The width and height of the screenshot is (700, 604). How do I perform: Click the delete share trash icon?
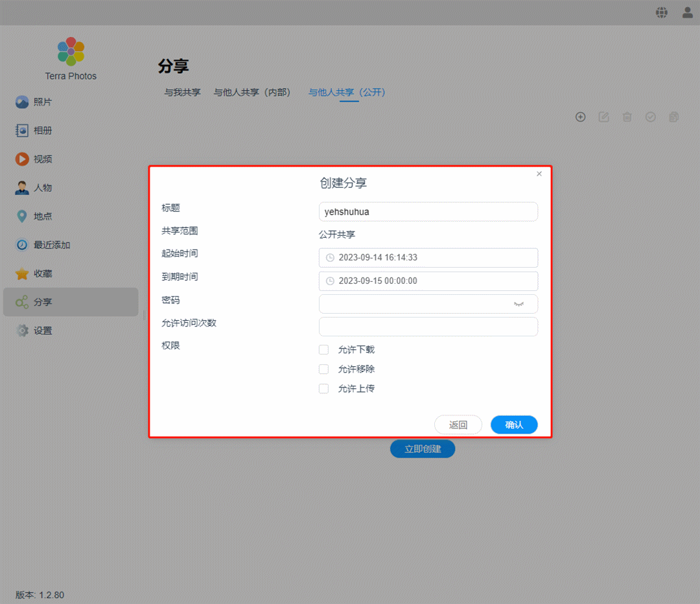pos(627,117)
